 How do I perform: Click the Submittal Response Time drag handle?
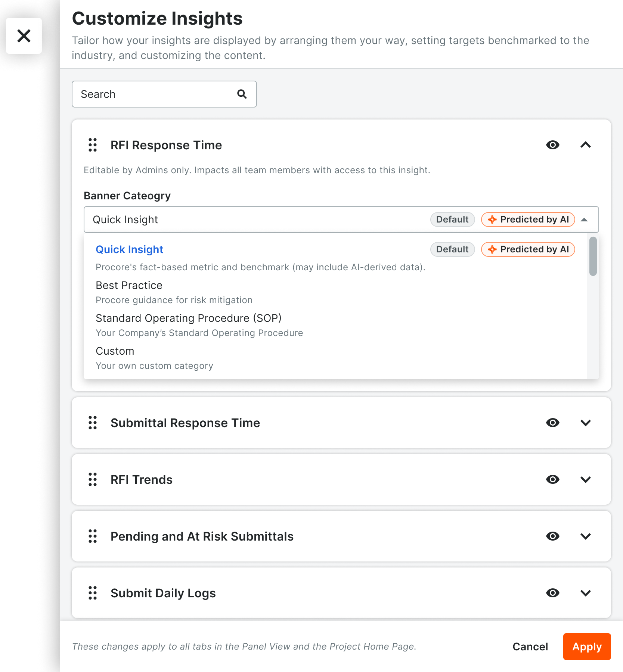click(x=93, y=423)
